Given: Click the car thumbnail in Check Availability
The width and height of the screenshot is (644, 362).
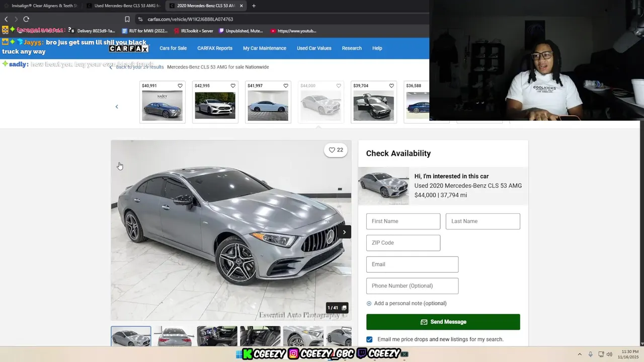Looking at the screenshot, I should coord(383,186).
